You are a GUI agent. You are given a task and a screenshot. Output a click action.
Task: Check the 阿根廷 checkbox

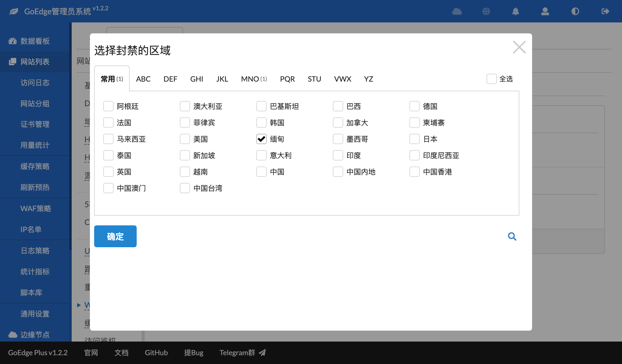(108, 106)
